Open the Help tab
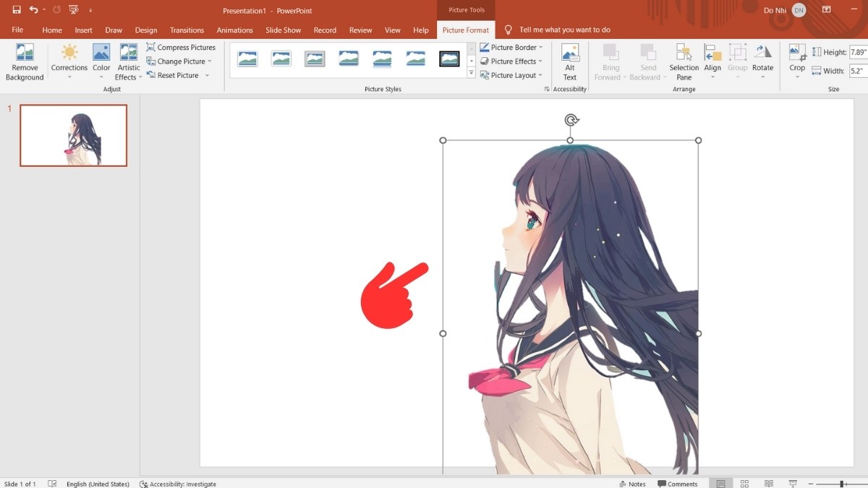The width and height of the screenshot is (868, 488). pyautogui.click(x=421, y=30)
